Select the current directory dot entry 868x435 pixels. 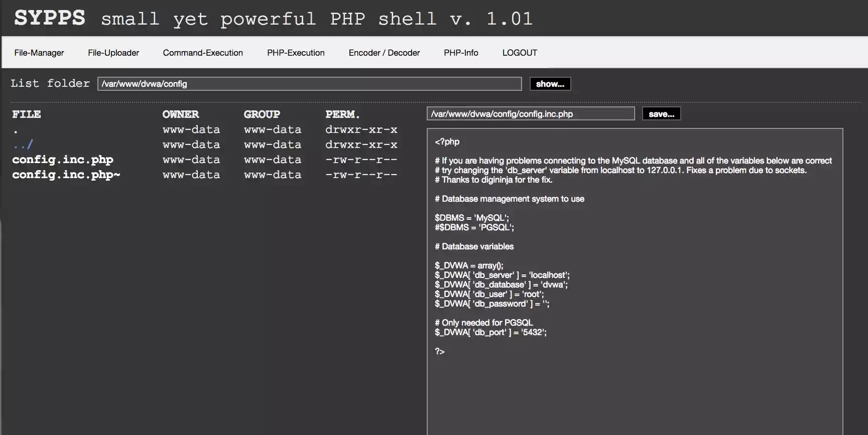tap(16, 131)
